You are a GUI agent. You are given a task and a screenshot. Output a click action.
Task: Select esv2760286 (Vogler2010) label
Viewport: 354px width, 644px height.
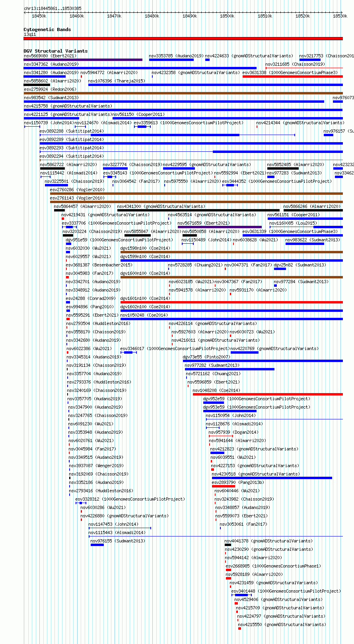click(x=77, y=190)
